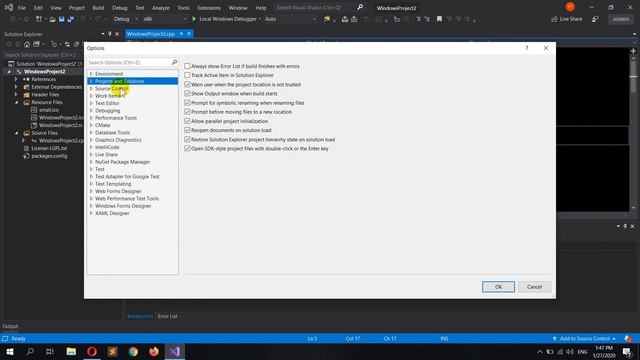Click the feedback icon beside Live Share
This screenshot has height=360, width=640.
point(596,19)
